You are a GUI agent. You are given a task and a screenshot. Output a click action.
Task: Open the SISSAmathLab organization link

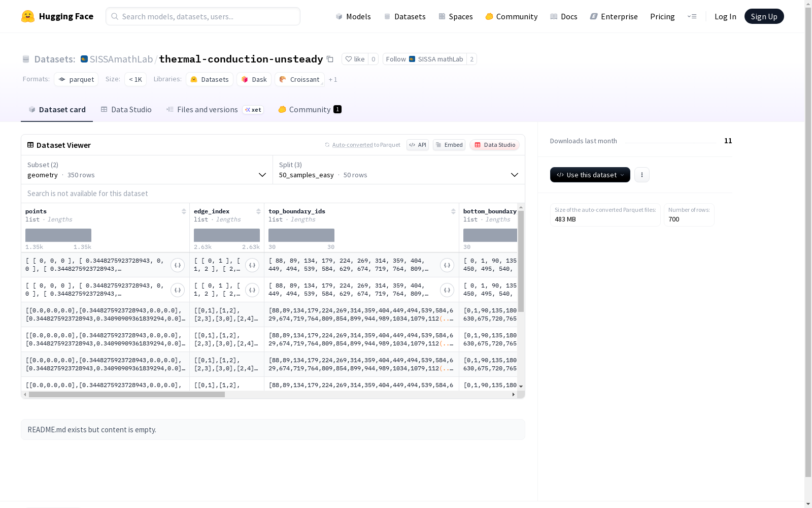(121, 59)
